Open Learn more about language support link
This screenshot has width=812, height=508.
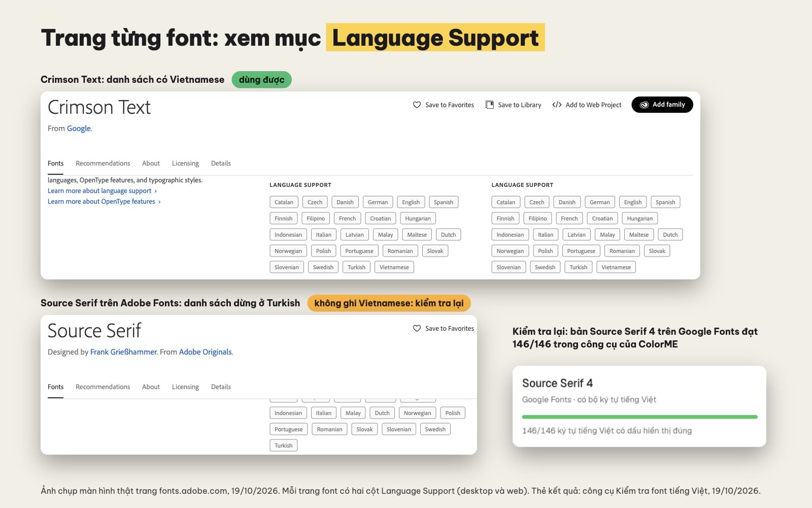tap(102, 190)
